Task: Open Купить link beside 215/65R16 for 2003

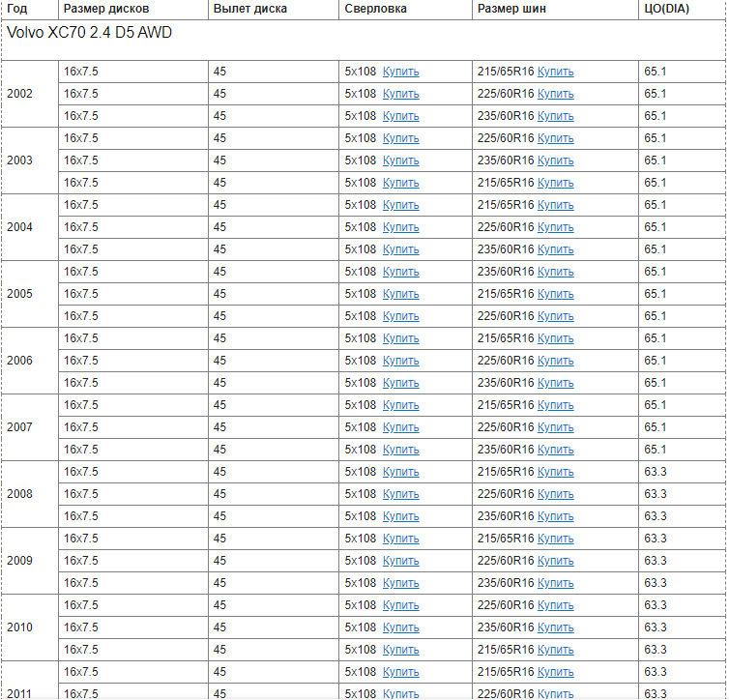Action: 556,183
